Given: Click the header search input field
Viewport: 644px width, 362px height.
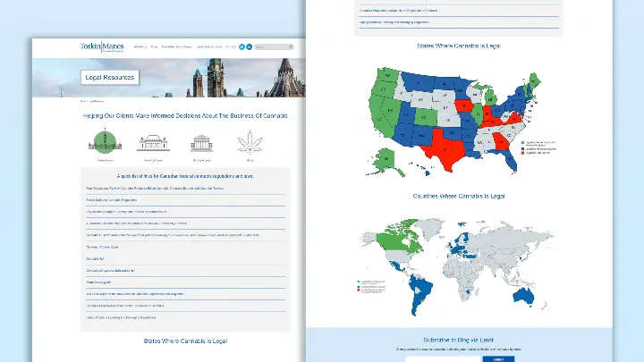Looking at the screenshot, I should point(271,46).
